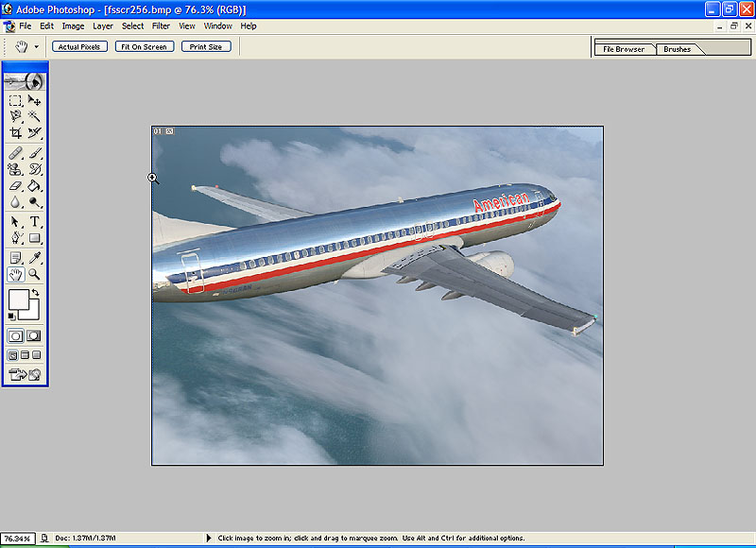Screen dimensions: 756x548
Task: Open the foreground color swatch
Action: point(18,300)
